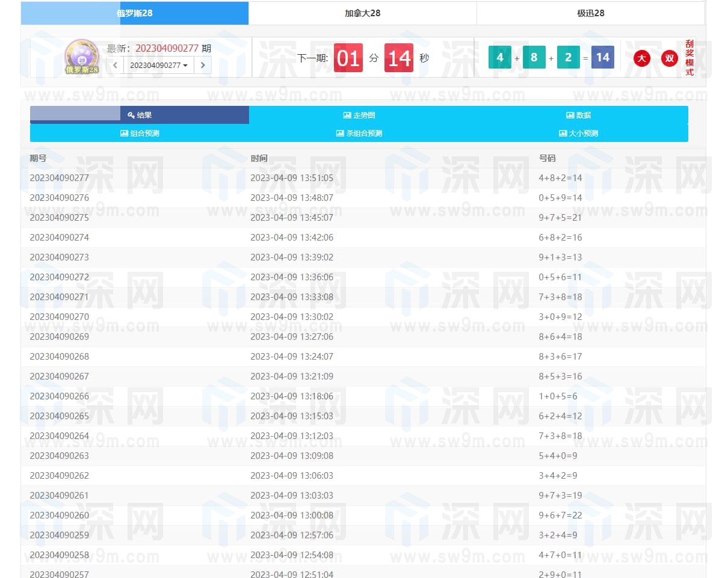Switch to the 极迅28 tab
This screenshot has height=578, width=728.
pyautogui.click(x=590, y=13)
